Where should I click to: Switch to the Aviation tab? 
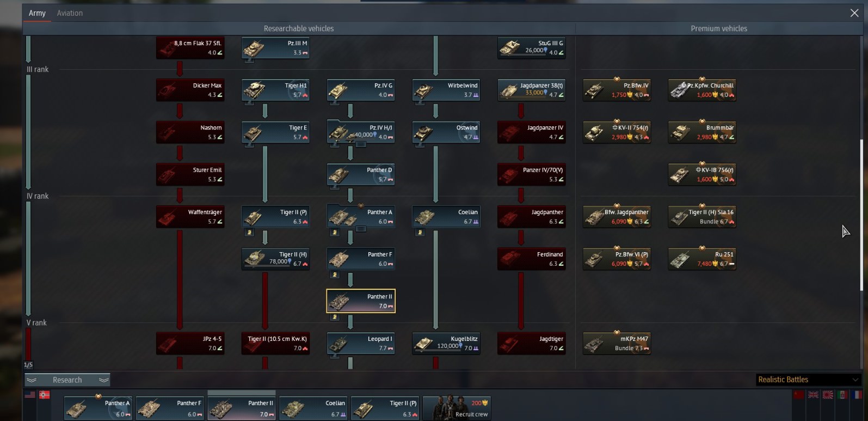[70, 13]
